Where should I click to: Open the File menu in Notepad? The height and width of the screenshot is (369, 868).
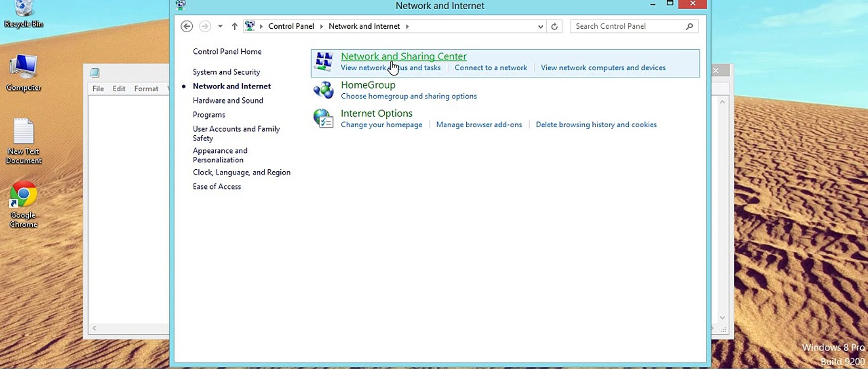(x=98, y=89)
